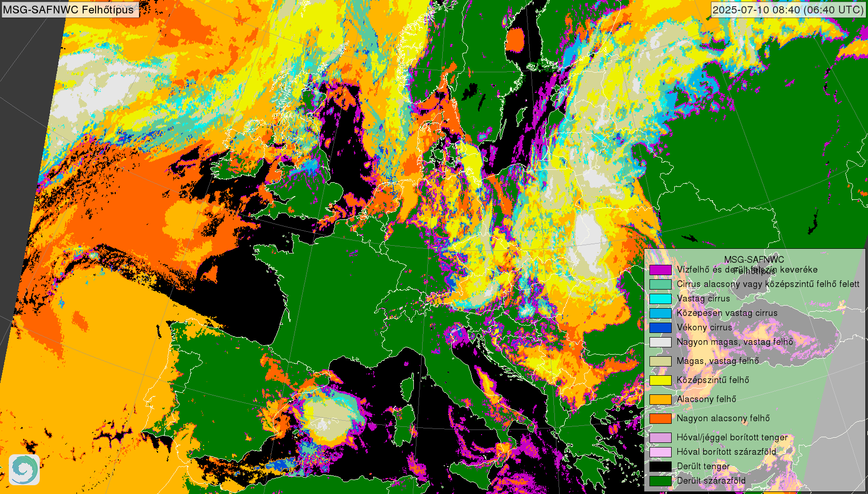Viewport: 868px width, 494px height.
Task: Select the Közepesen vastag cirrus color swatch
Action: [x=660, y=313]
